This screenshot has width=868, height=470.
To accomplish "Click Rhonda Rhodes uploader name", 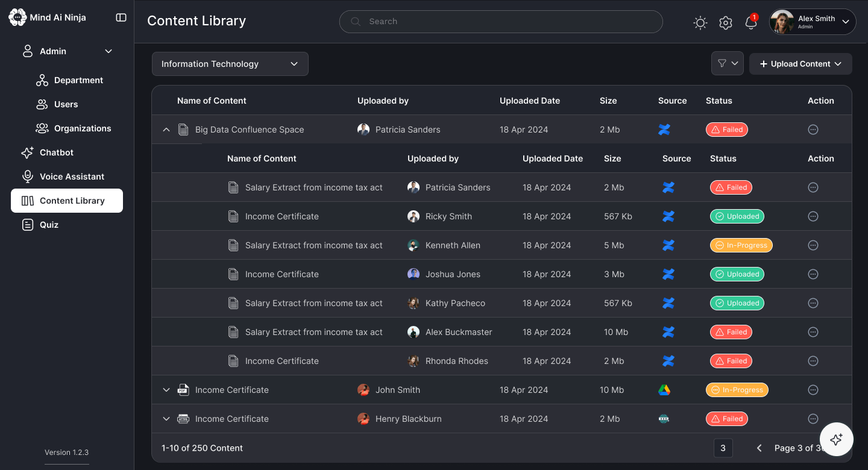I will (457, 361).
